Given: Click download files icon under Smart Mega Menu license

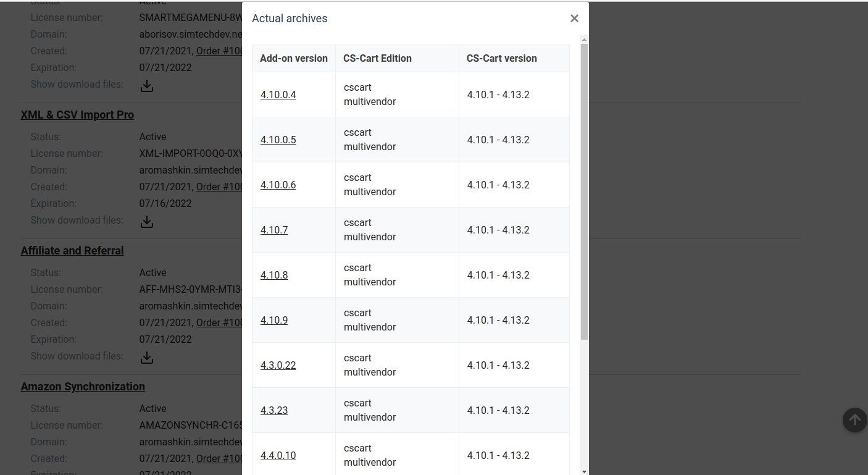Looking at the screenshot, I should pyautogui.click(x=146, y=86).
